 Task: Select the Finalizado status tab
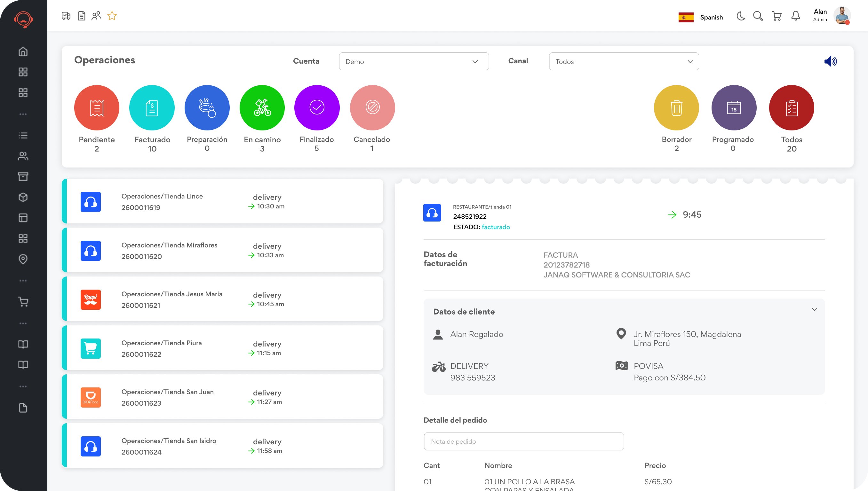[316, 108]
